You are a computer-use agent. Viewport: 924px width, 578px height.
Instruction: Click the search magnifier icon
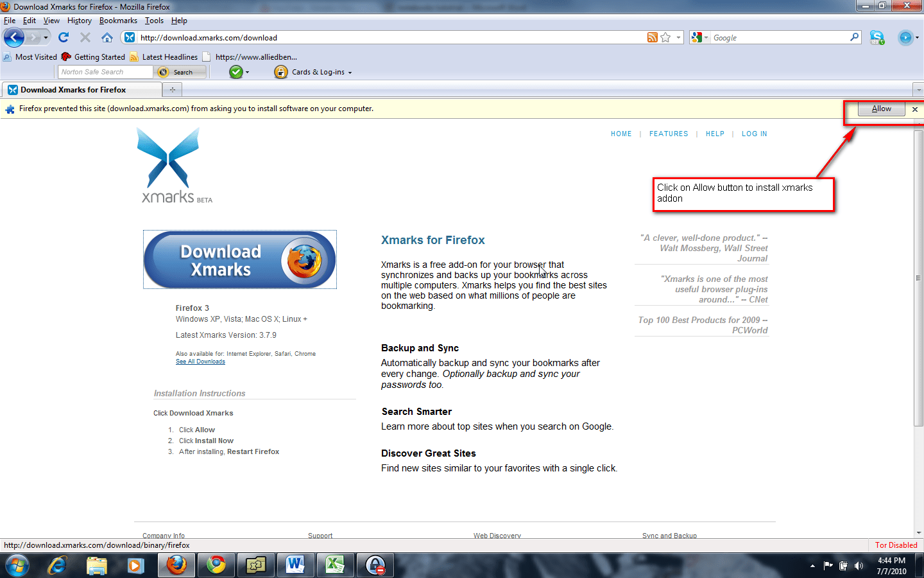click(x=855, y=37)
